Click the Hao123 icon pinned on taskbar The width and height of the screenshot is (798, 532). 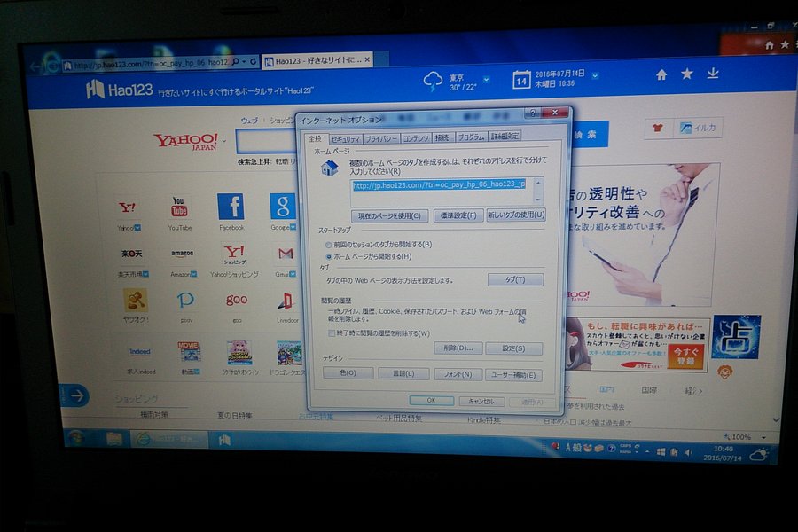pos(224,440)
